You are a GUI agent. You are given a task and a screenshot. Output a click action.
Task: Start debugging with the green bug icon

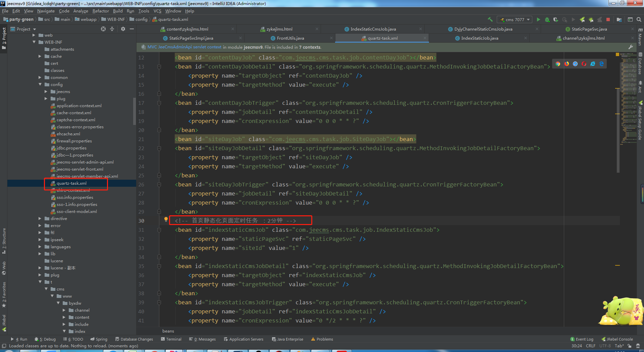tap(547, 19)
